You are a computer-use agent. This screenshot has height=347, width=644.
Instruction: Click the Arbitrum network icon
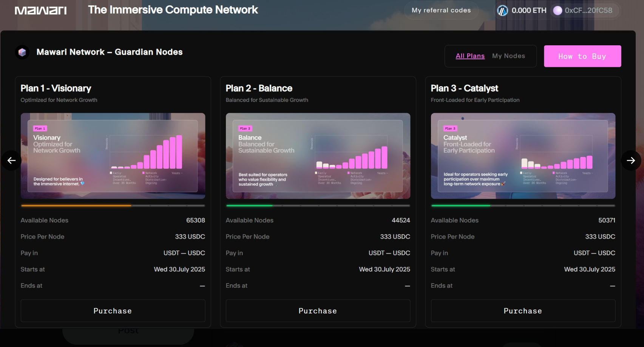(x=502, y=11)
